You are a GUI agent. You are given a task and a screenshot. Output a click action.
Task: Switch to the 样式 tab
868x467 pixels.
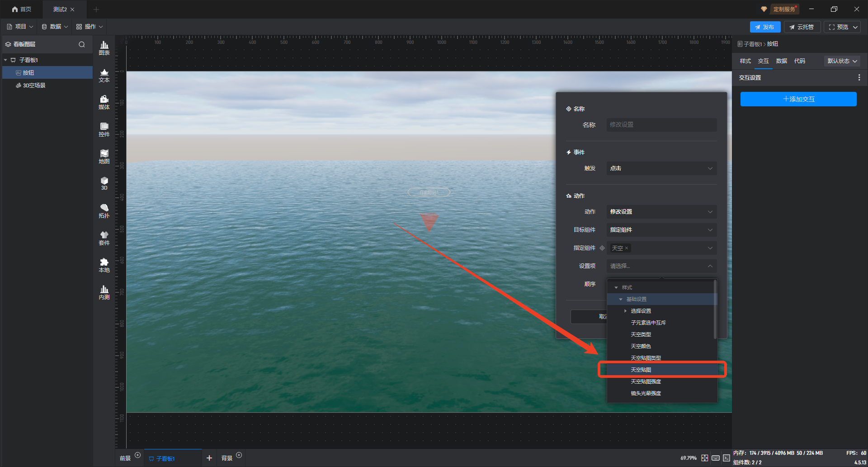tap(745, 61)
